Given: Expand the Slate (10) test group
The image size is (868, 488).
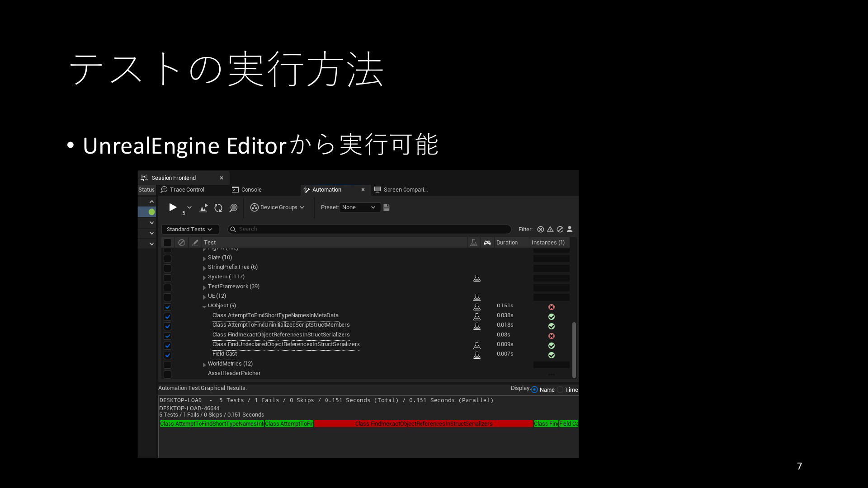Looking at the screenshot, I should point(204,258).
